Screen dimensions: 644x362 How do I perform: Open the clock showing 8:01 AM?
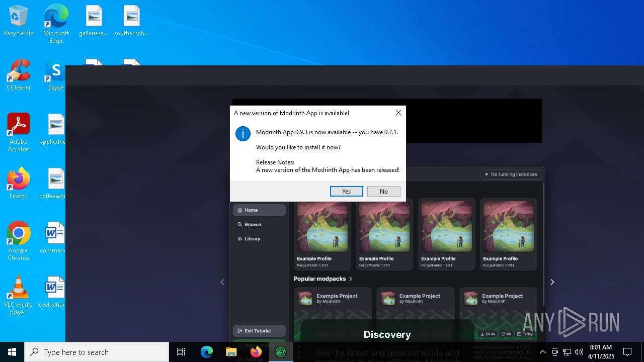pos(601,352)
